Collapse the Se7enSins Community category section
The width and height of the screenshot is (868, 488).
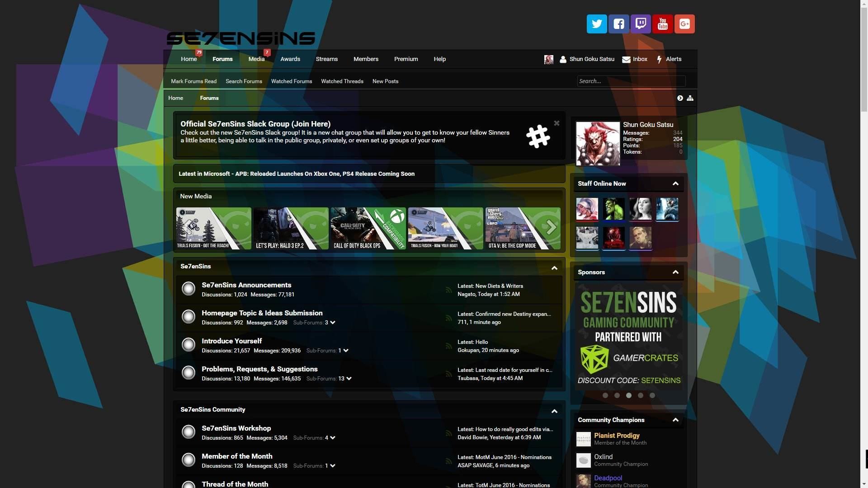point(554,411)
